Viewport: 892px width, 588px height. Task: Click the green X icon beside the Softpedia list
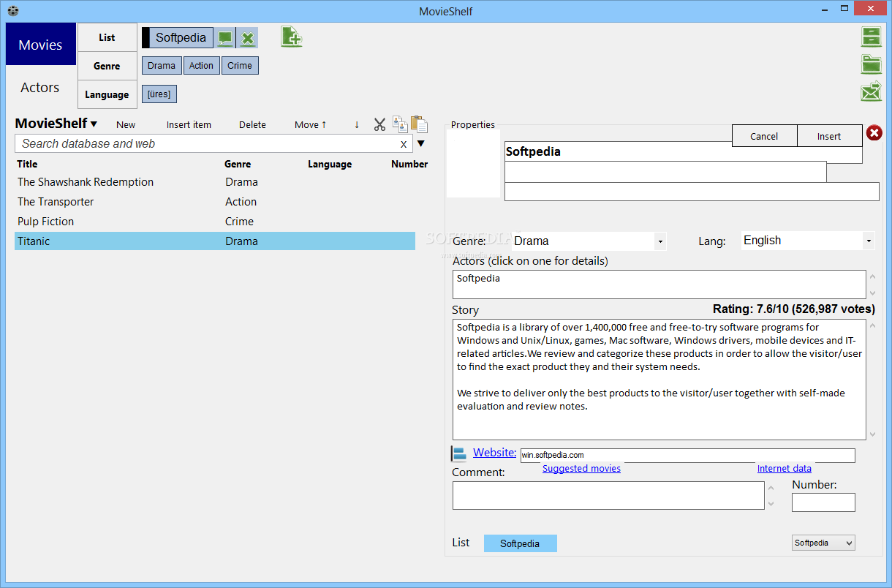pos(248,38)
